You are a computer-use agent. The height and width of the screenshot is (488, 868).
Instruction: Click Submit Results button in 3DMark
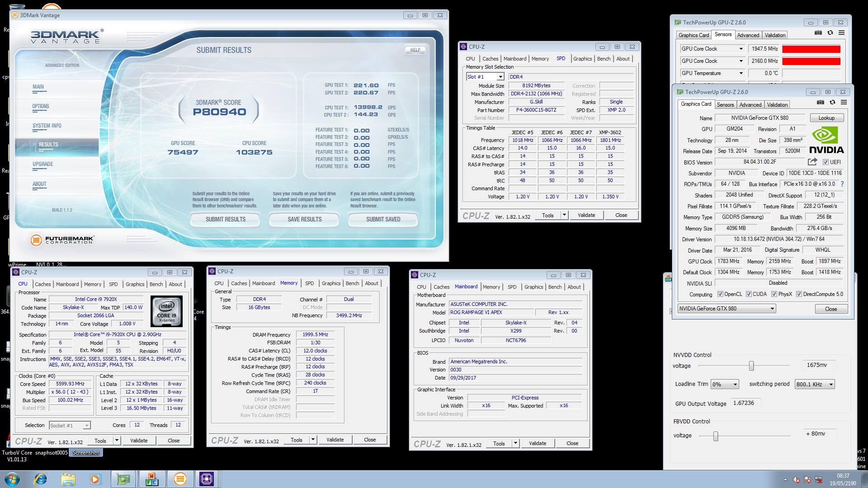pyautogui.click(x=225, y=220)
